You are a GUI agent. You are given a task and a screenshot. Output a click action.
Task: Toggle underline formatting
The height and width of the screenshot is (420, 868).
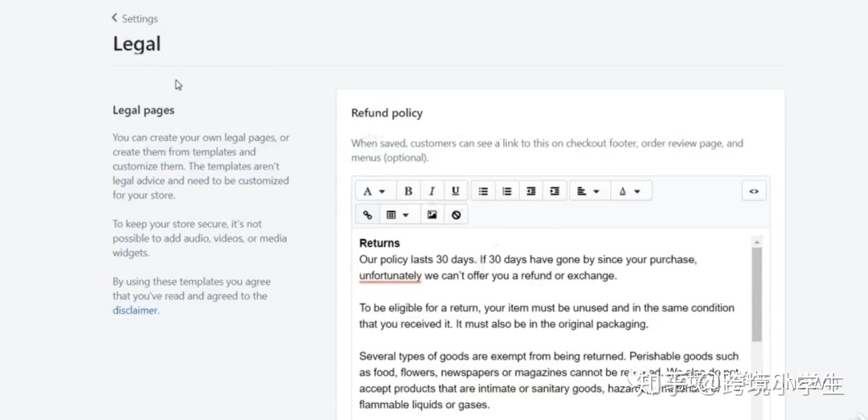tap(456, 191)
